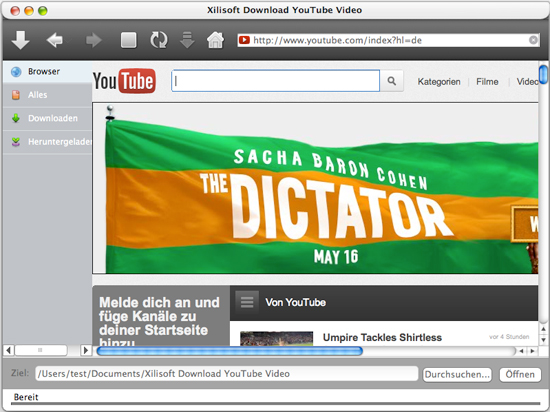This screenshot has width=550, height=412.
Task: Open back history dropdown arrow
Action: click(x=69, y=41)
